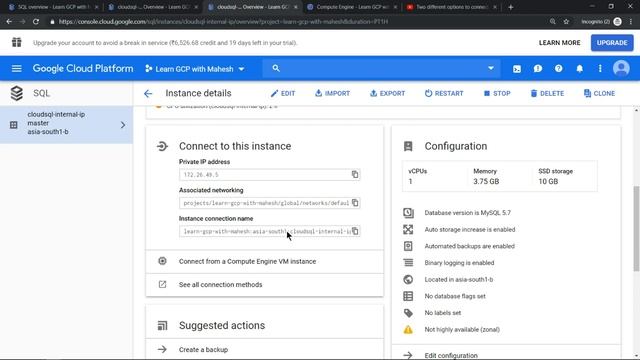Viewport: 640px width, 360px height.
Task: Click IMPORT in instance toolbar
Action: click(x=332, y=93)
